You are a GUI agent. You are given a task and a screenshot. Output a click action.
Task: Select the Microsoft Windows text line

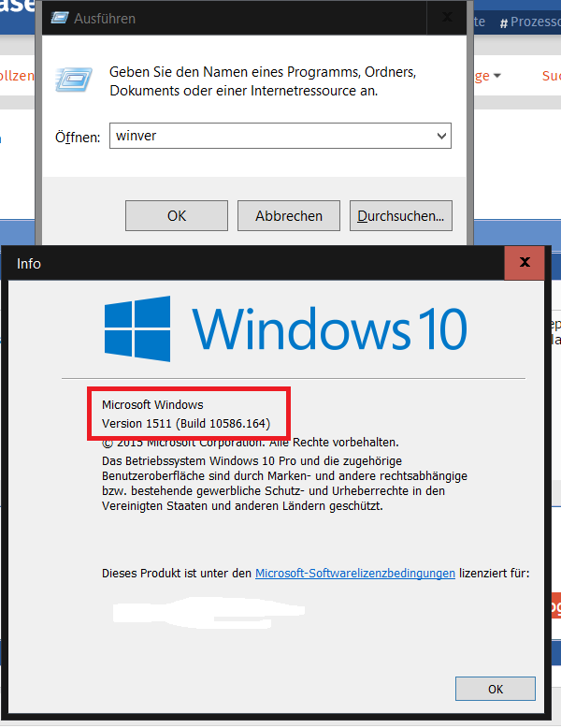pyautogui.click(x=152, y=405)
